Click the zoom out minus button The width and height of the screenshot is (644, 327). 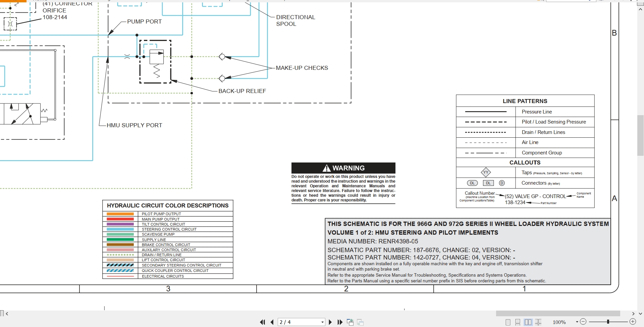[x=583, y=322]
